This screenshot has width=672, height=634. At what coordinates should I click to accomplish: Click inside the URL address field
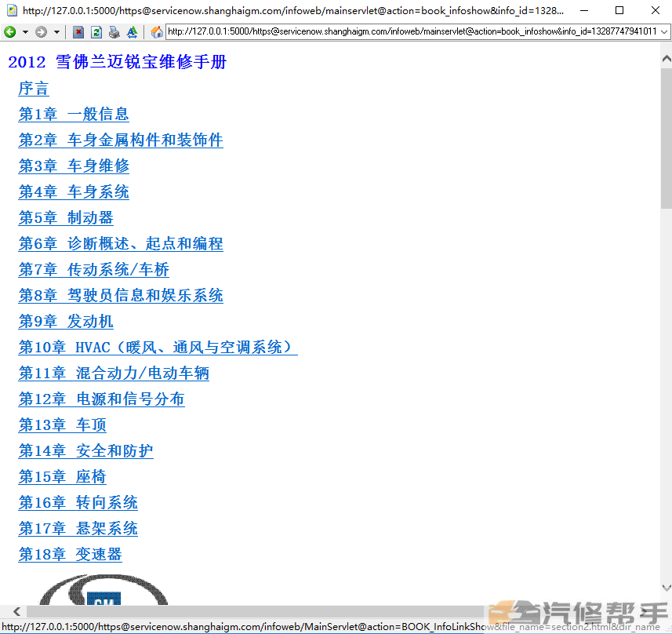412,31
